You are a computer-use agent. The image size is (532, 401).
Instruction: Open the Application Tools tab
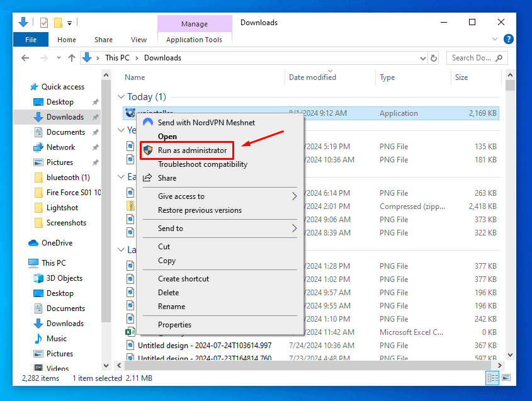click(x=194, y=40)
